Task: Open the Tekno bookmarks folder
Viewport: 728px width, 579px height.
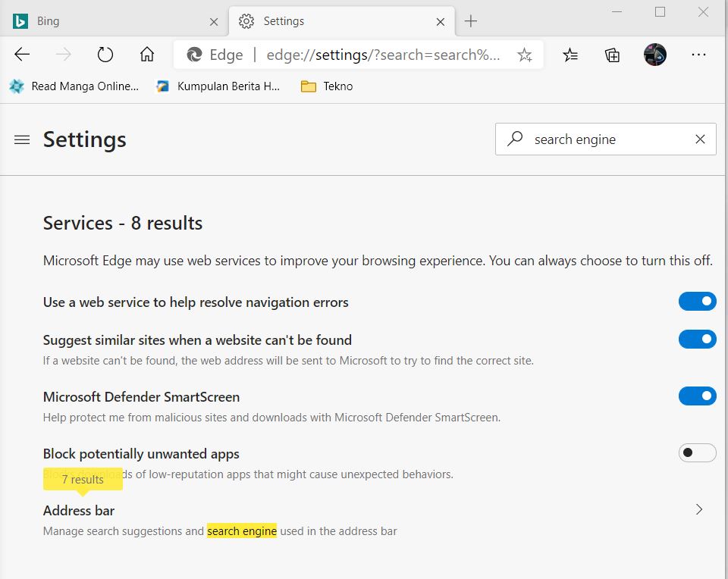Action: [x=326, y=86]
